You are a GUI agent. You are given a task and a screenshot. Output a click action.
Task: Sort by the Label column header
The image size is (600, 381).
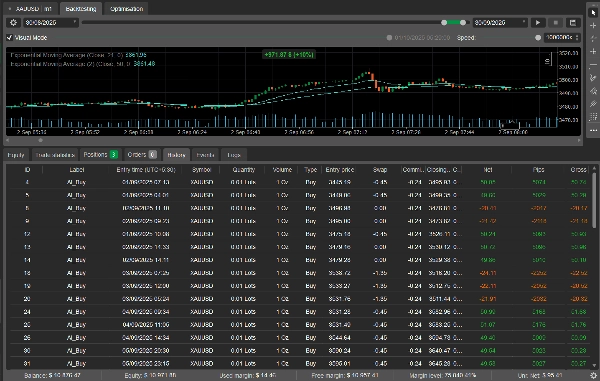tap(77, 169)
